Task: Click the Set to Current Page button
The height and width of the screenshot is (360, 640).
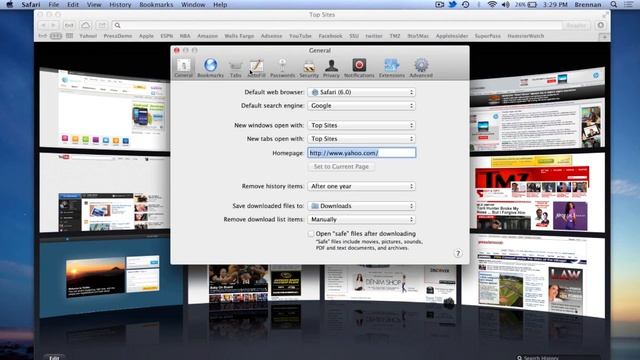Action: pos(341,167)
